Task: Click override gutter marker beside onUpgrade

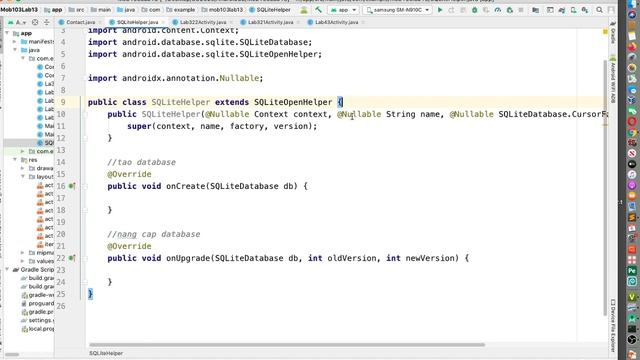Action: tap(72, 258)
